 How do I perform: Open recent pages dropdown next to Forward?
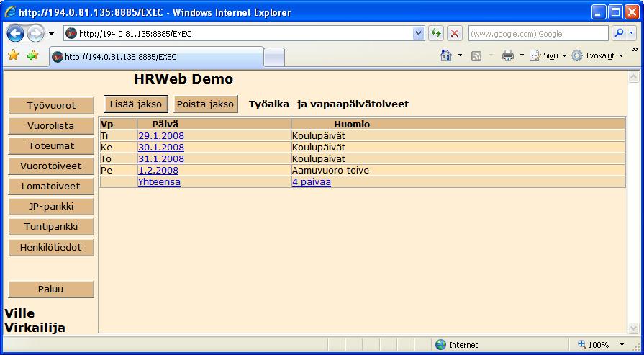52,34
